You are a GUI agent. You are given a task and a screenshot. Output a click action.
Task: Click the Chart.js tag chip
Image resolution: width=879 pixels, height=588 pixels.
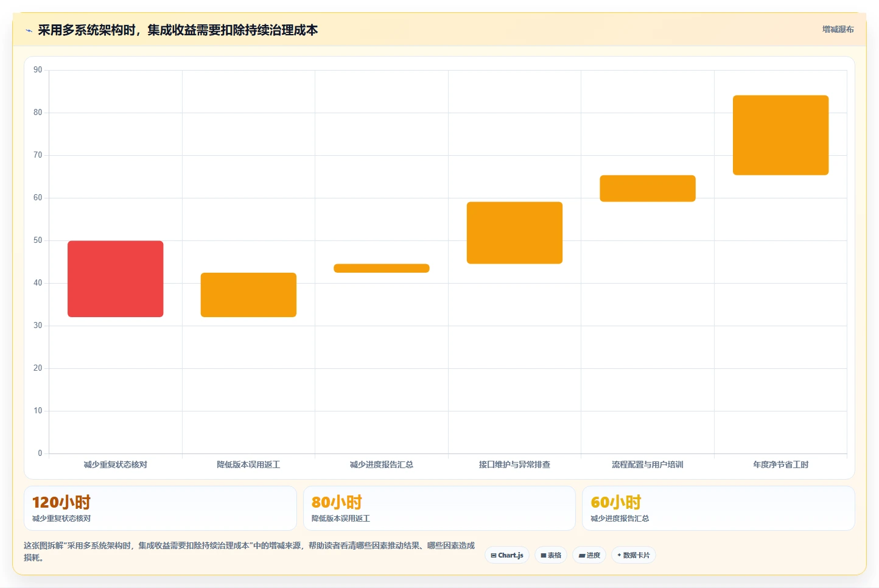[507, 555]
